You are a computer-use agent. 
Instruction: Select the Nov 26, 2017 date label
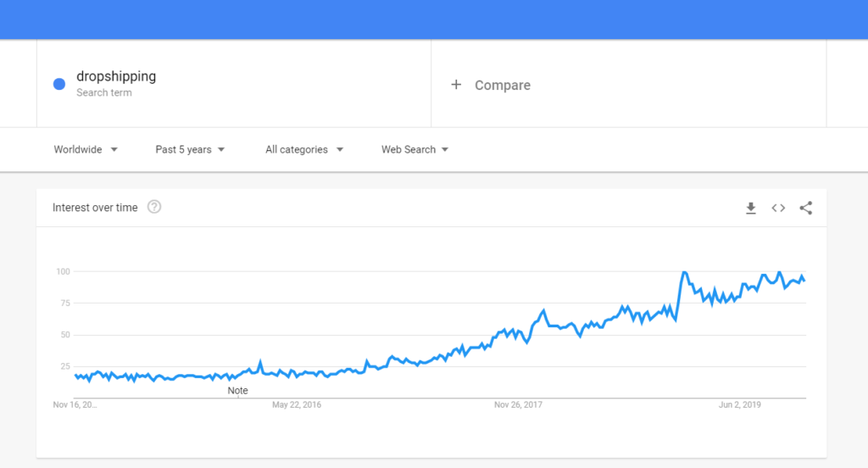click(x=519, y=405)
